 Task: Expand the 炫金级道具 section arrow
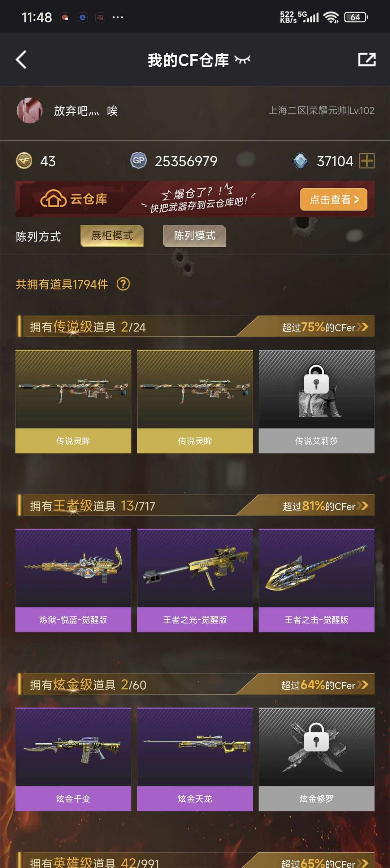click(363, 685)
